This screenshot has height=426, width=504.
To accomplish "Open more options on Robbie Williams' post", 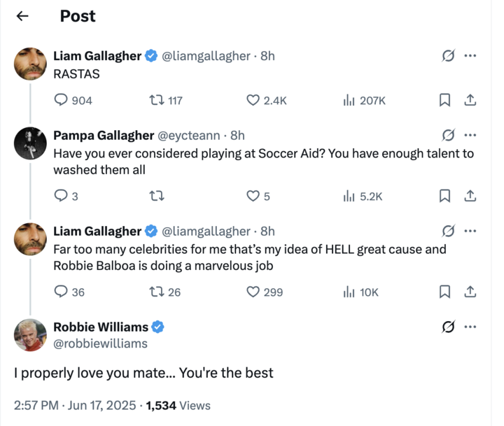I will coord(470,327).
